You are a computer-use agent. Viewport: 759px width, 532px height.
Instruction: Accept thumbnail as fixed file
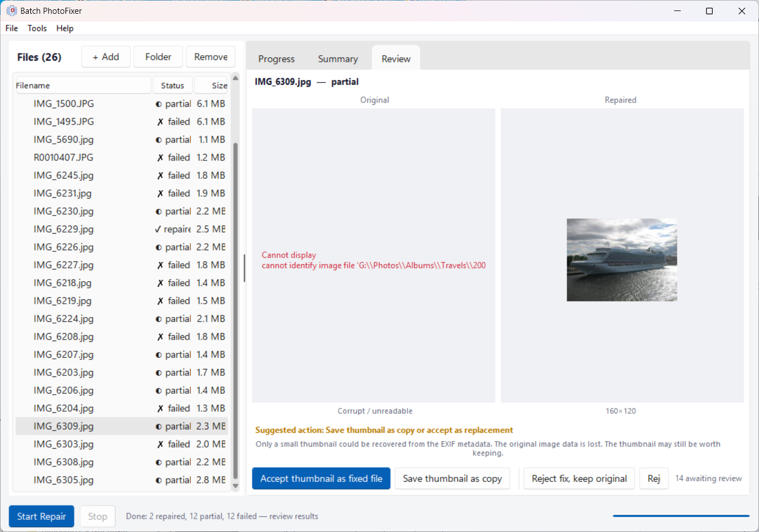321,478
